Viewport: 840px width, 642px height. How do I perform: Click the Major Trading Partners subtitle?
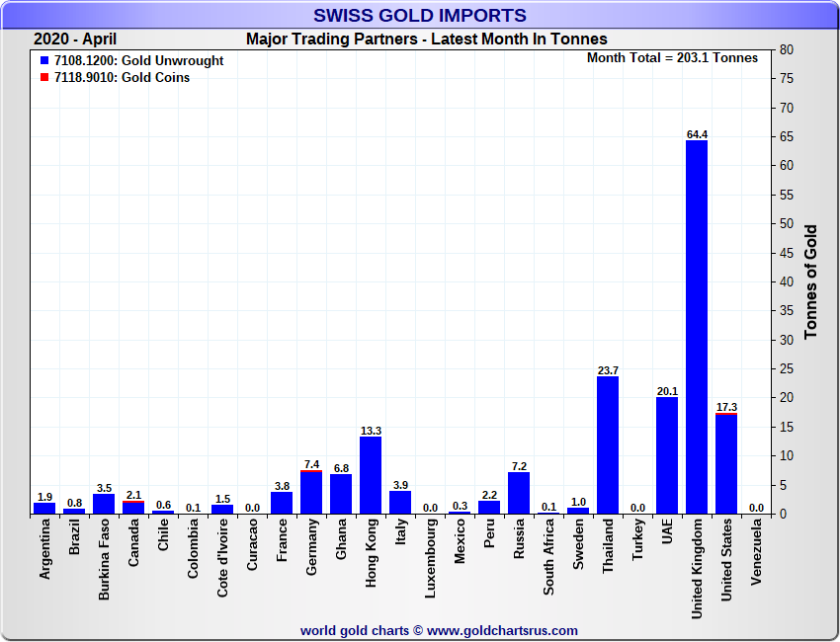coord(427,40)
